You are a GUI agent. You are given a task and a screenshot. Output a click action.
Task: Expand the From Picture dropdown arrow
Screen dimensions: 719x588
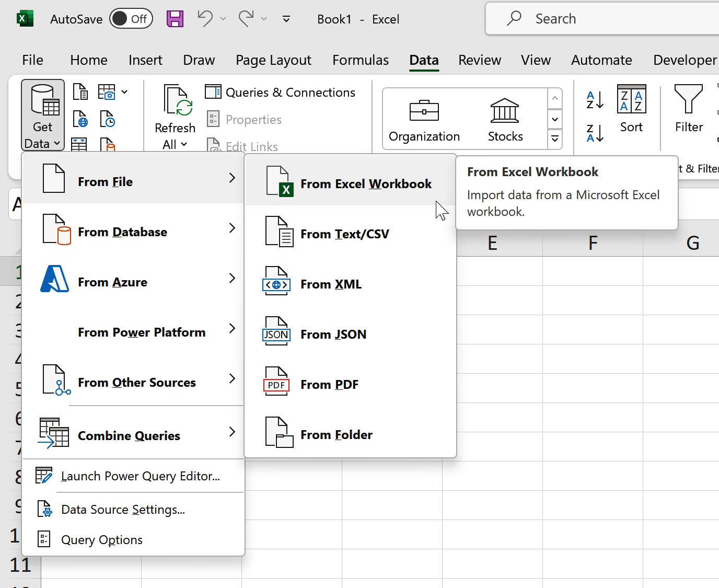(x=124, y=92)
